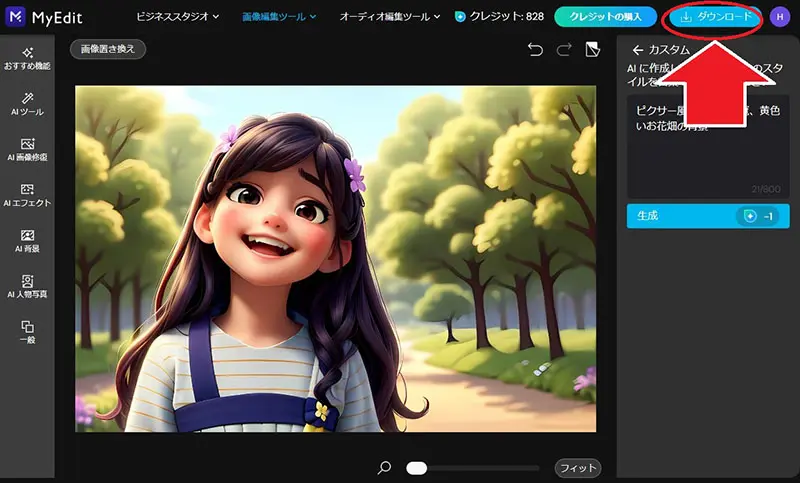800x483 pixels.
Task: Open the おすすめ機能 sidebar panel
Action: (x=27, y=58)
